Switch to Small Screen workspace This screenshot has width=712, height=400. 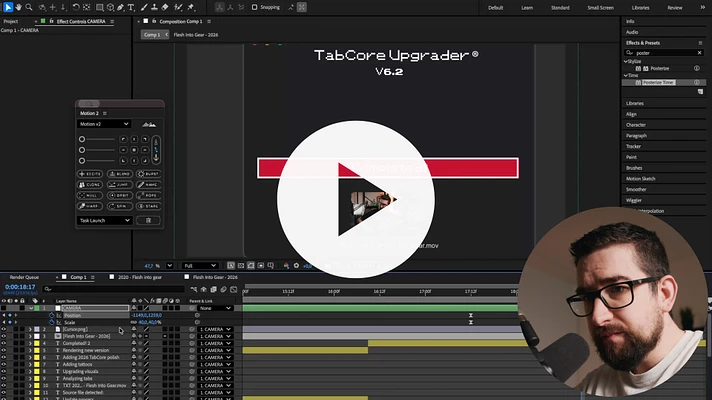coord(600,8)
